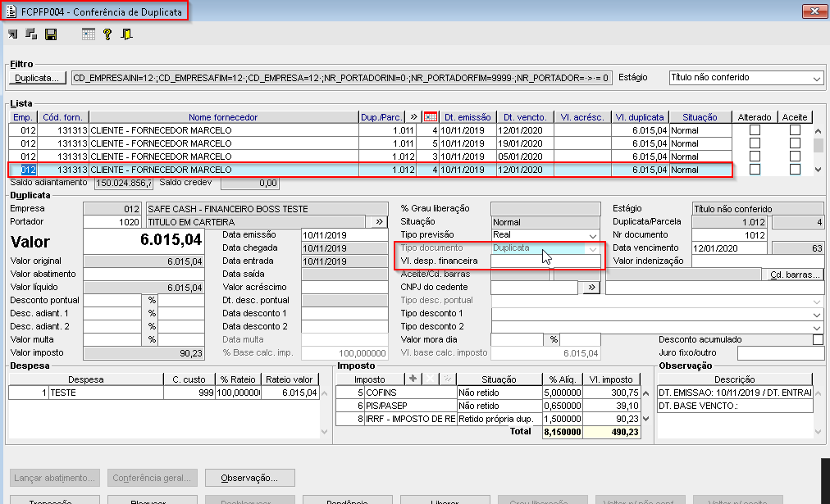Open the calendar icon in the toolbar
The image size is (830, 504).
[x=89, y=34]
